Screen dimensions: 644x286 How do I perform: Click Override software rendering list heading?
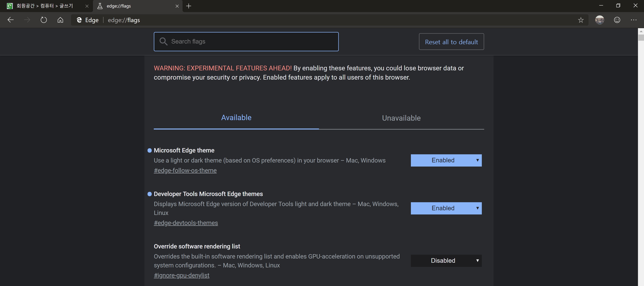pos(197,246)
